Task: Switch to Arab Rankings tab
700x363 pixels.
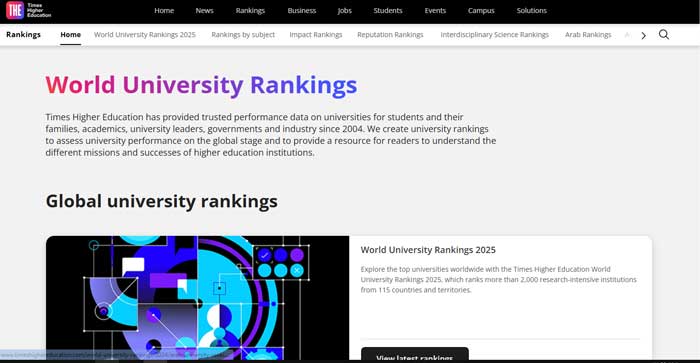Action: click(x=588, y=34)
